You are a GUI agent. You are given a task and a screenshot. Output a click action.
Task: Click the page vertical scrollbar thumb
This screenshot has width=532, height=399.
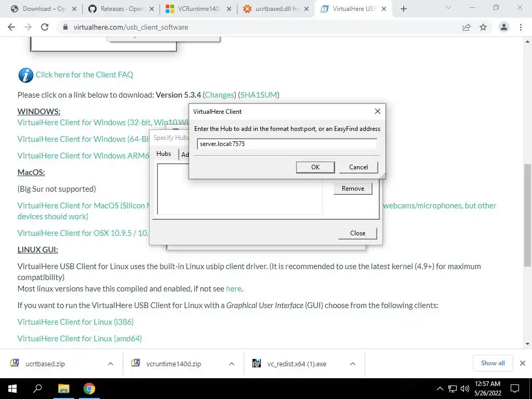[527, 215]
